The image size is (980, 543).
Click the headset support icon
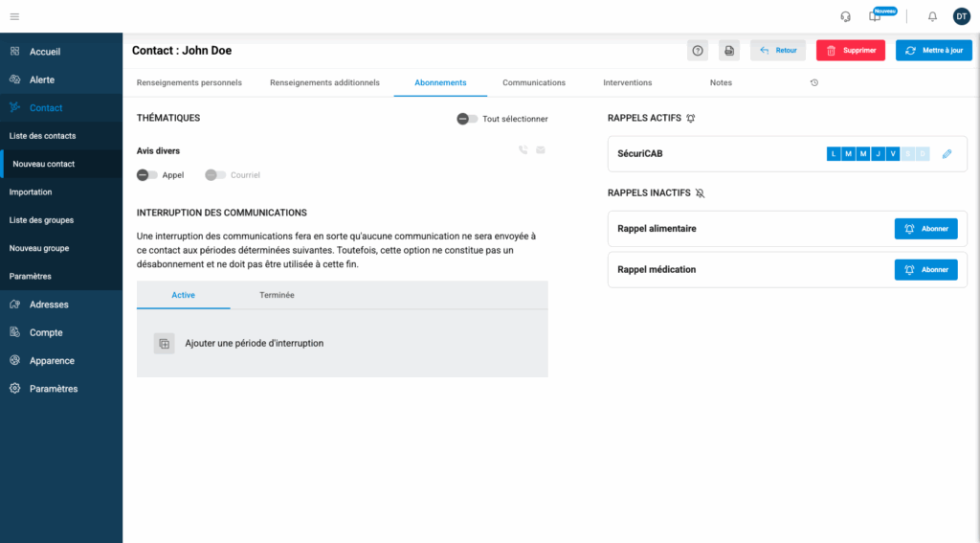[845, 16]
